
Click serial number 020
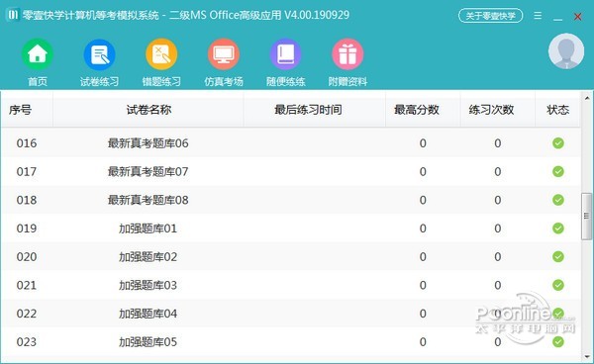27,257
